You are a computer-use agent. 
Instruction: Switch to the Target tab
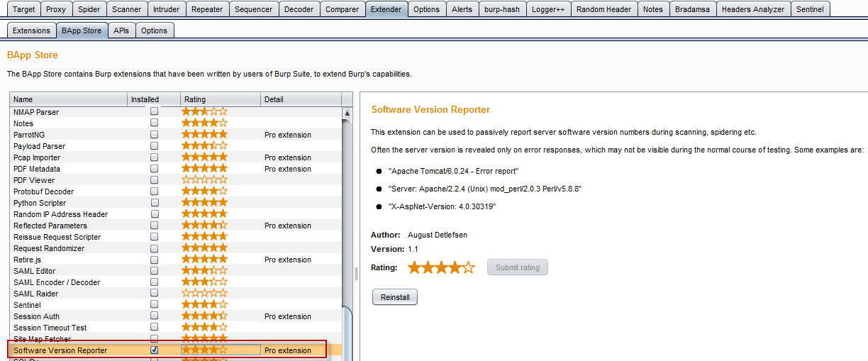[23, 9]
